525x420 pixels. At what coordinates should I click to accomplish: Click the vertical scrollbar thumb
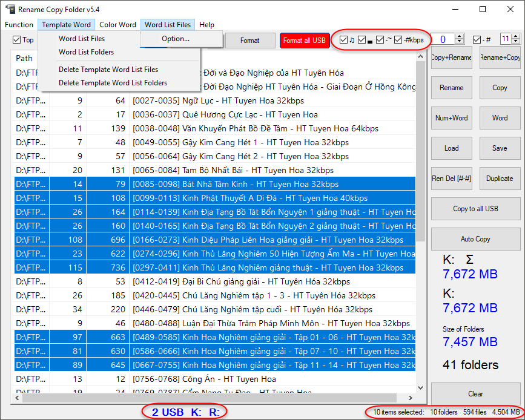pyautogui.click(x=420, y=151)
